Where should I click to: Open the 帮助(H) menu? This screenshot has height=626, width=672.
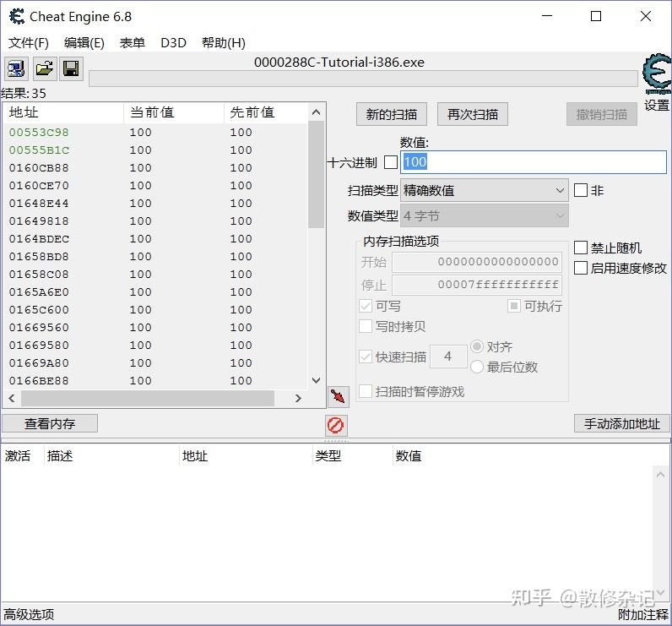coord(223,43)
